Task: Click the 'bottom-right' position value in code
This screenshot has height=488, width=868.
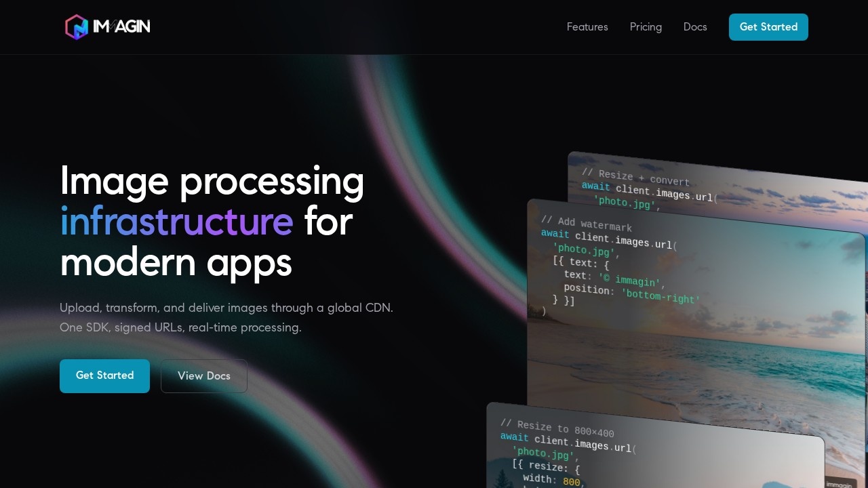Action: (x=660, y=295)
